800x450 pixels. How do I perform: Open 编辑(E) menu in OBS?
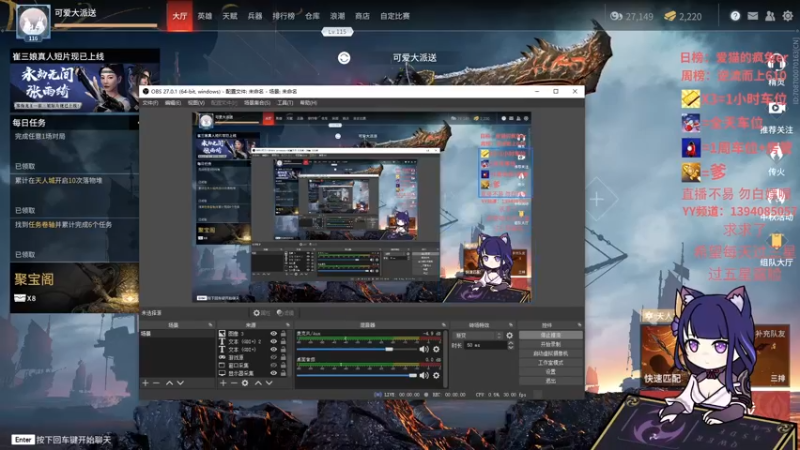click(x=173, y=103)
